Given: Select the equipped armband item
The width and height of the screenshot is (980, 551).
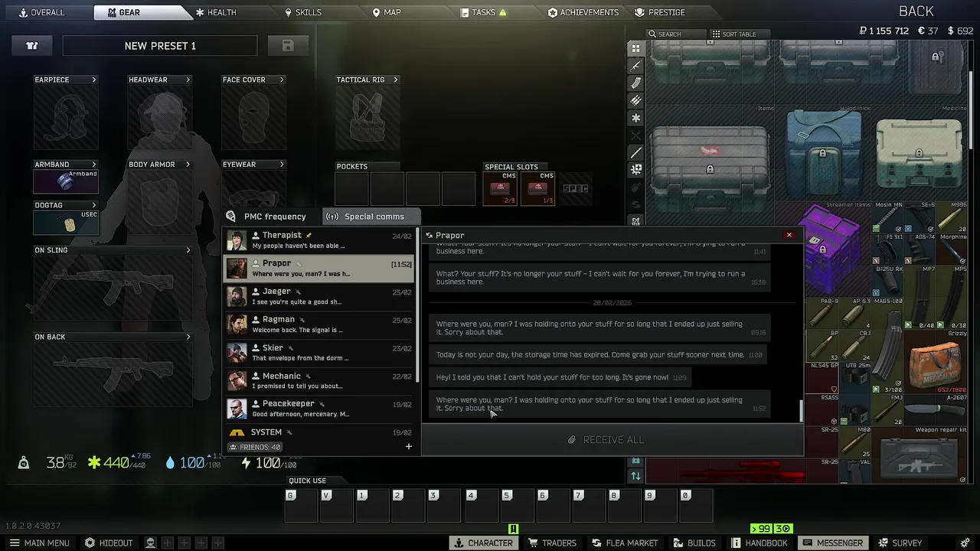Looking at the screenshot, I should pos(66,181).
